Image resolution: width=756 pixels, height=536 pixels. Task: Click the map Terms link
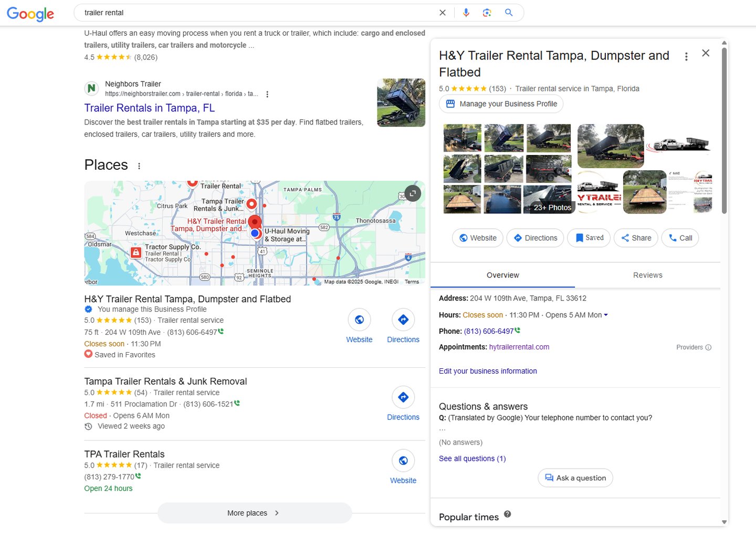click(x=412, y=282)
